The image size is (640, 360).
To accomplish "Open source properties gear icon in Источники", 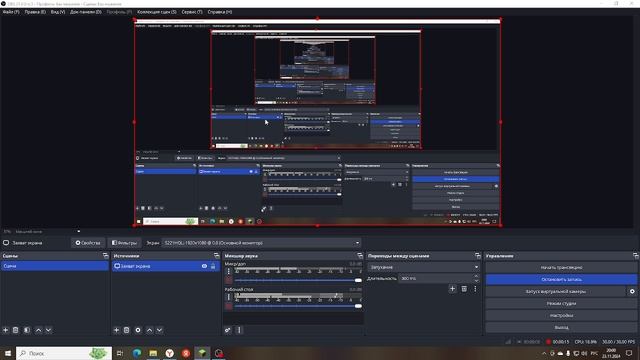I will click(x=138, y=330).
